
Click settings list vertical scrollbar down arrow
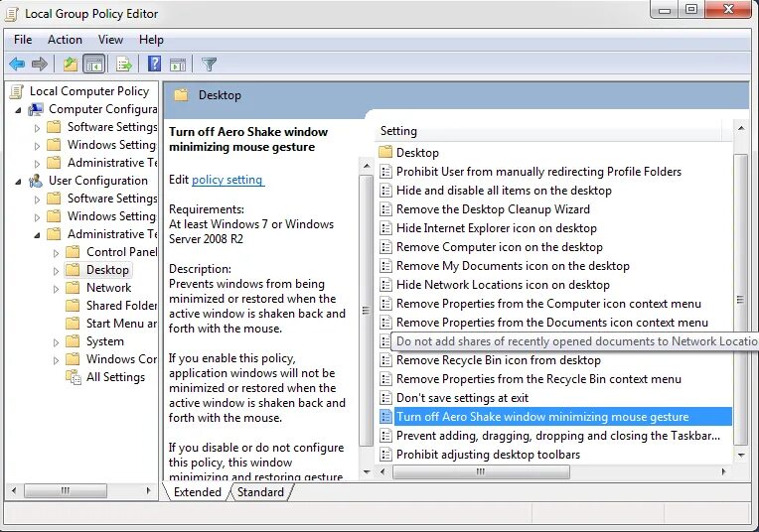click(740, 456)
